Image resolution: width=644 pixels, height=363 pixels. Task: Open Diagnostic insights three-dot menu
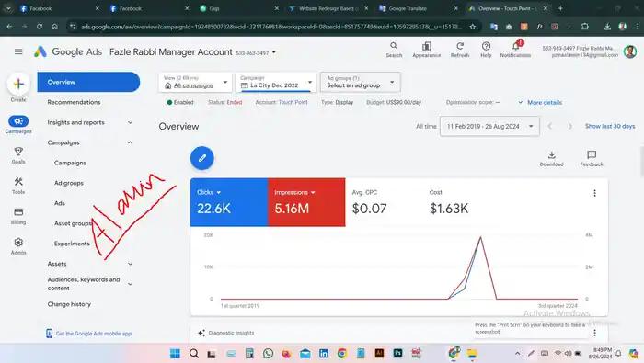pos(594,333)
